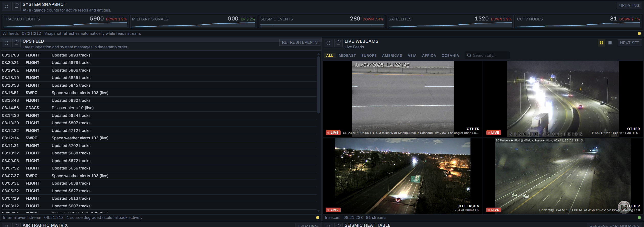Screen dimensions: 644x227
Task: Click the Air Traffic Matrix drag handle
Action: click(6, 225)
